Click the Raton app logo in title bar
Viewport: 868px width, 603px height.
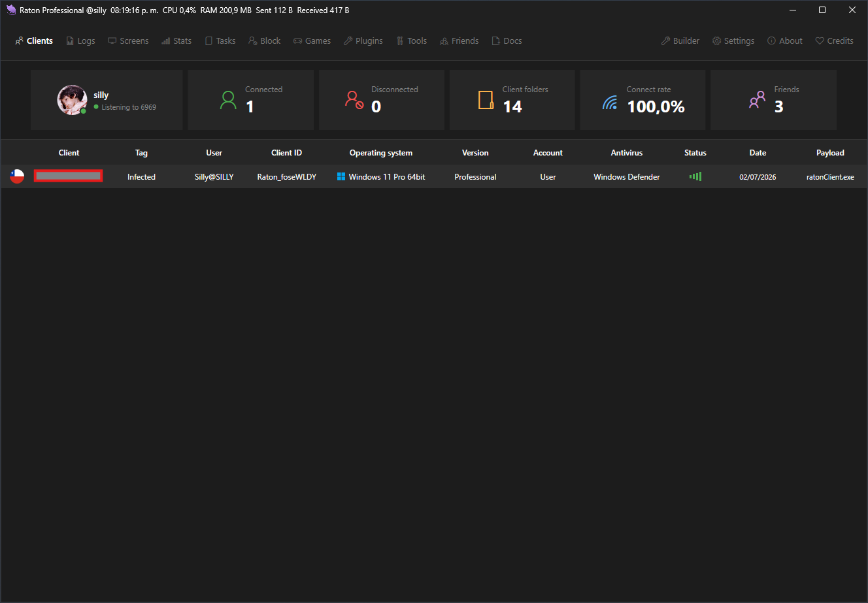pyautogui.click(x=11, y=10)
